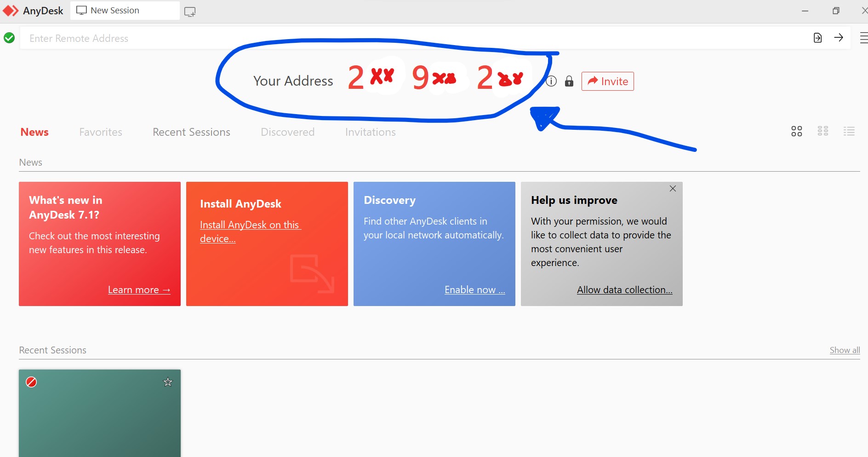The image size is (868, 457).
Task: Click Learn more link on news card
Action: (139, 290)
